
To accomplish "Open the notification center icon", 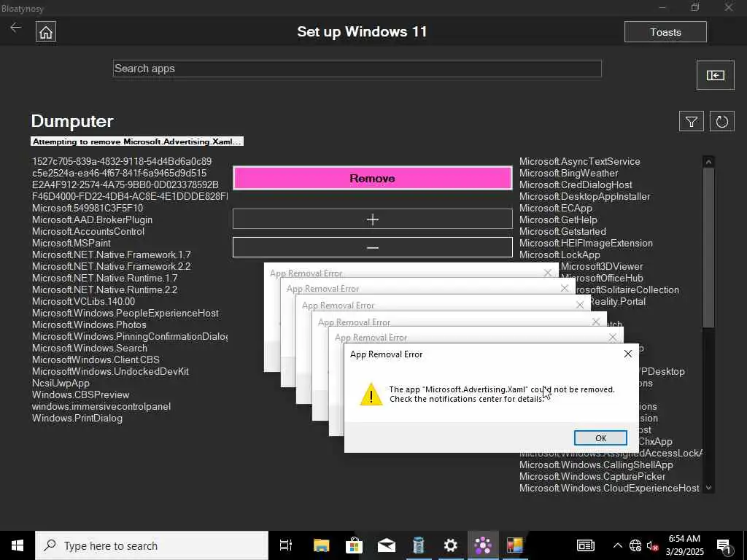I will pos(724,545).
